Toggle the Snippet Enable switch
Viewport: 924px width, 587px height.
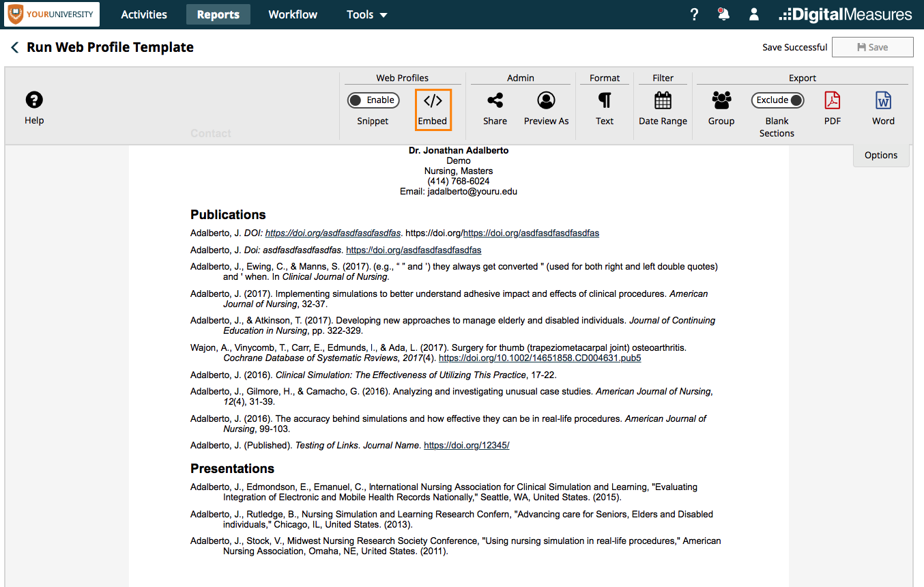tap(373, 100)
